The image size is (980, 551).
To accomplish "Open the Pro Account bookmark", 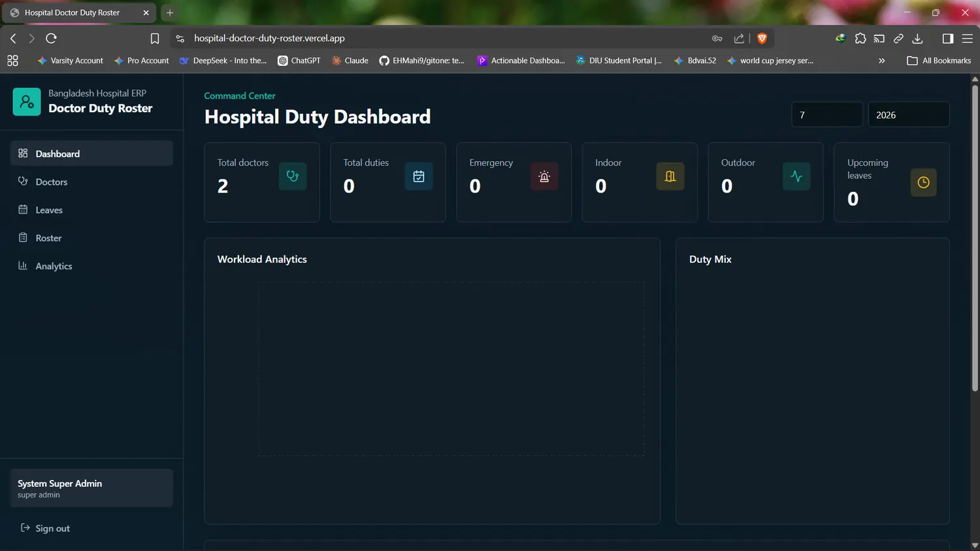I will [142, 61].
